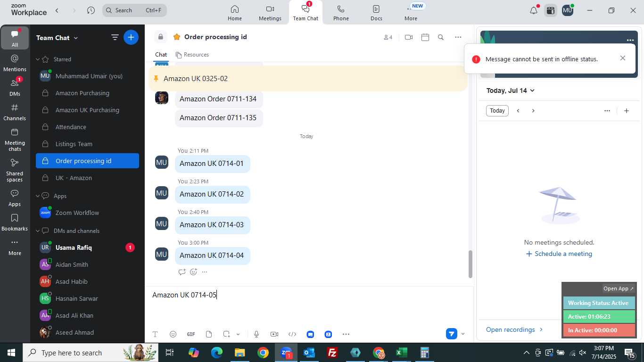
Task: Open Hasnain Sarwar chat
Action: click(87, 299)
